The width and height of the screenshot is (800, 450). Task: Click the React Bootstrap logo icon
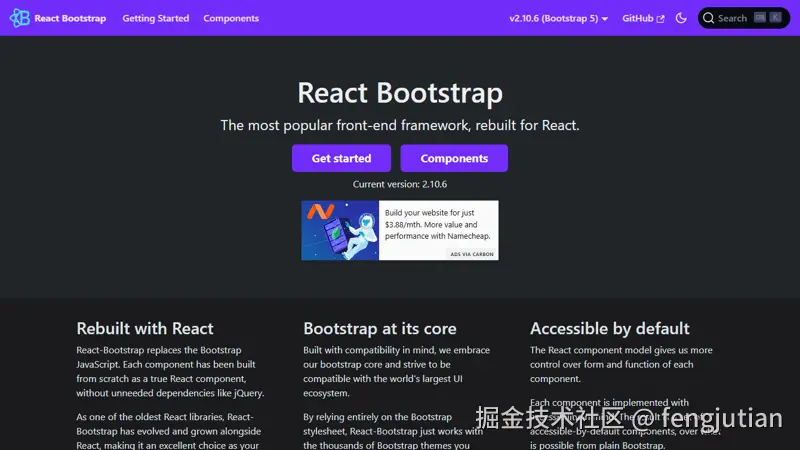pyautogui.click(x=19, y=18)
